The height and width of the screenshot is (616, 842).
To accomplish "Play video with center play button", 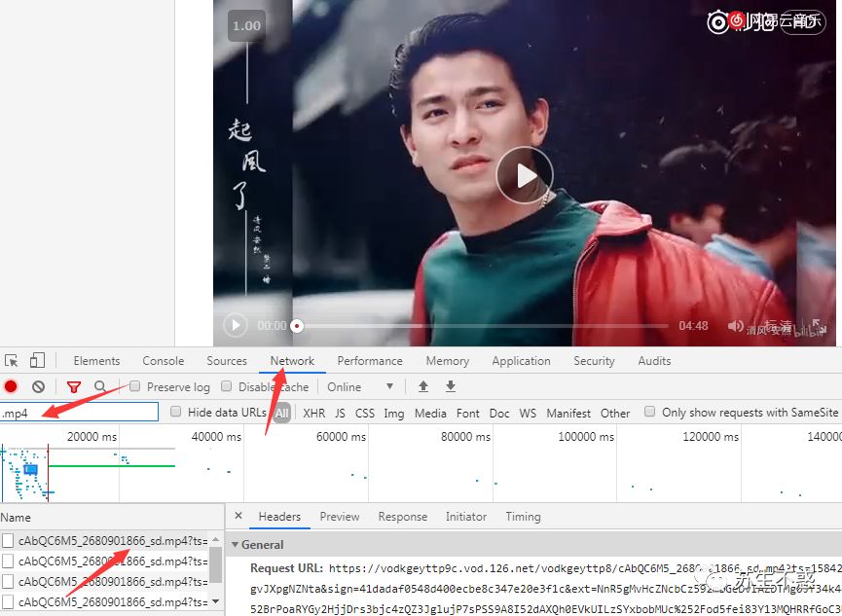I will [x=524, y=175].
